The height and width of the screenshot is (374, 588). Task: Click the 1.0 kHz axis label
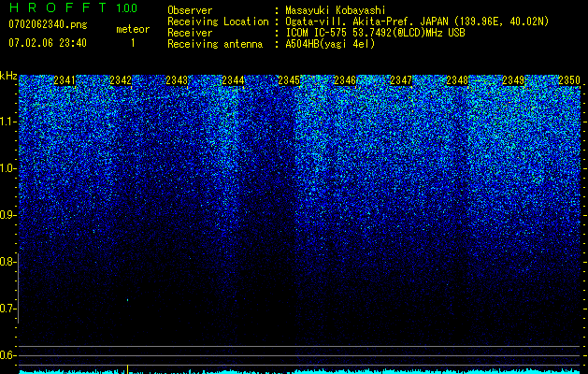pos(7,168)
